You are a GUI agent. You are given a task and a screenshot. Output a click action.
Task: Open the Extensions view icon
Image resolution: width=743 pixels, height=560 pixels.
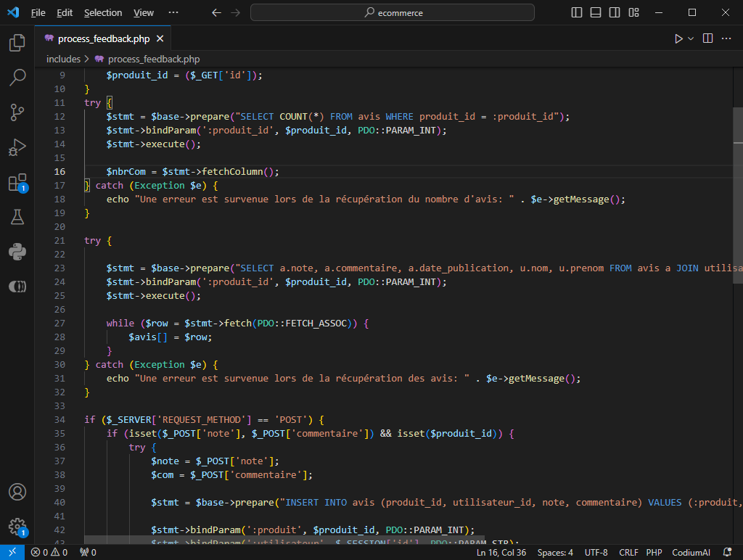pos(17,182)
